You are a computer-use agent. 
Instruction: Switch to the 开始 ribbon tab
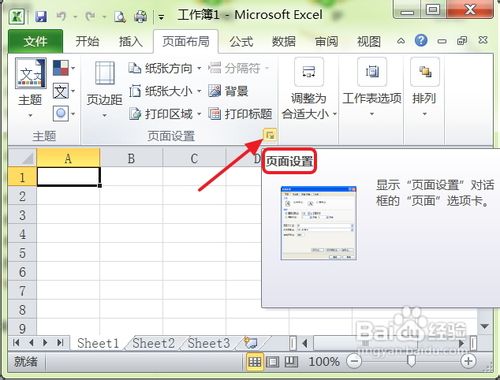(x=87, y=41)
